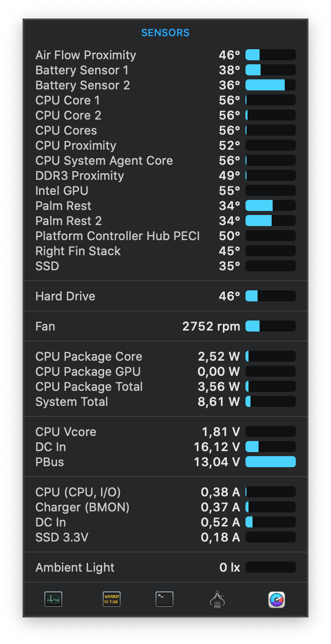Image resolution: width=331 pixels, height=644 pixels.
Task: Select the Air Flow Proximity sensor row
Action: click(86, 55)
